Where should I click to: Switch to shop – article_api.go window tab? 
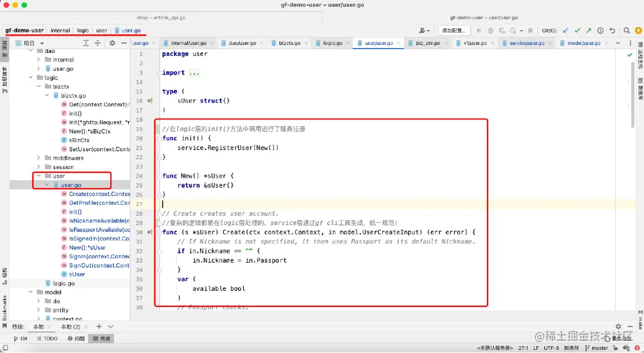pyautogui.click(x=161, y=18)
